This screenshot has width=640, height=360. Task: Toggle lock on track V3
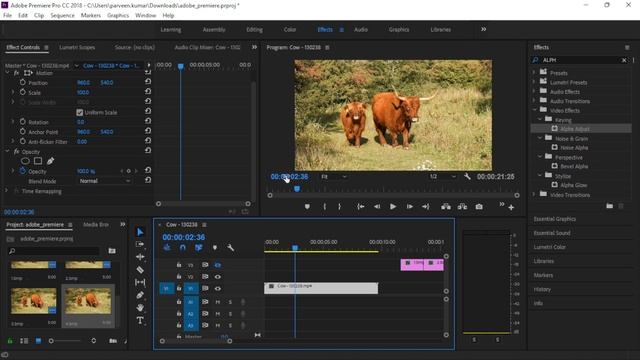(179, 265)
